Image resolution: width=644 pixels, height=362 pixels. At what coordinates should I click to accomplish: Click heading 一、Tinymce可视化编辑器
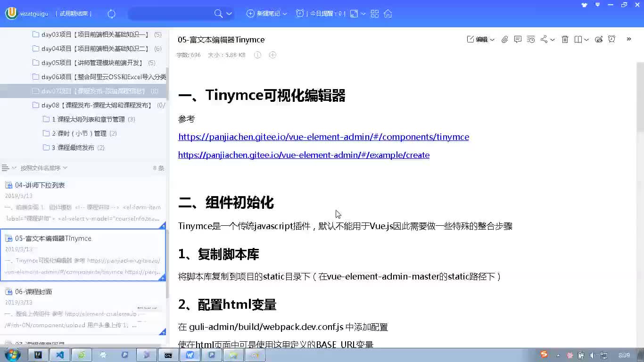[x=262, y=96]
